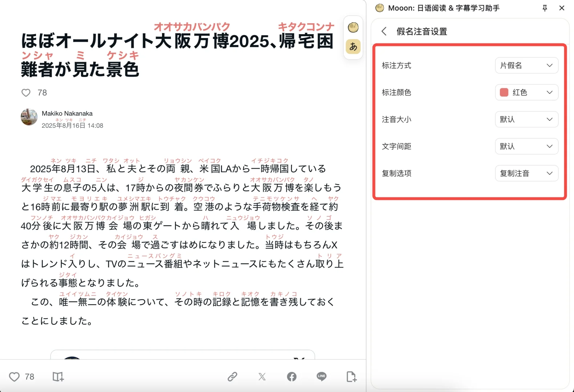Like the article with the top heart icon

click(26, 93)
